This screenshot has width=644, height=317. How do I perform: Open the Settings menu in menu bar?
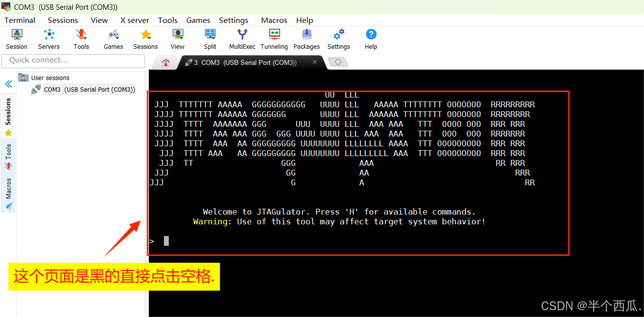pos(234,20)
